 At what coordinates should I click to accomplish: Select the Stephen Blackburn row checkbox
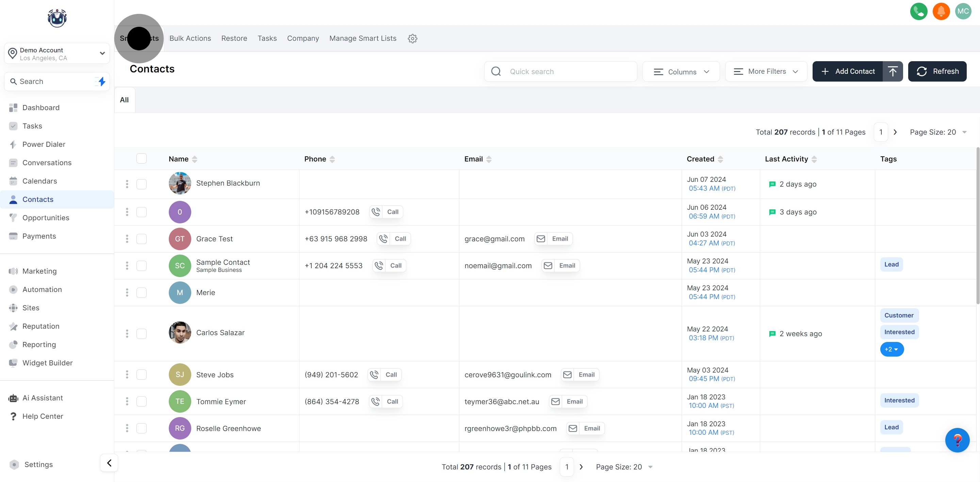coord(142,184)
